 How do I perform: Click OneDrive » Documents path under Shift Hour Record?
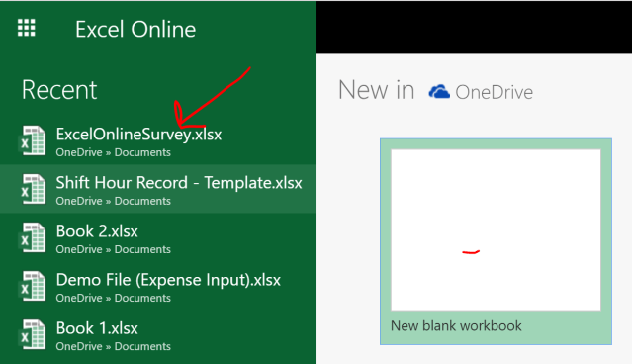(x=114, y=201)
